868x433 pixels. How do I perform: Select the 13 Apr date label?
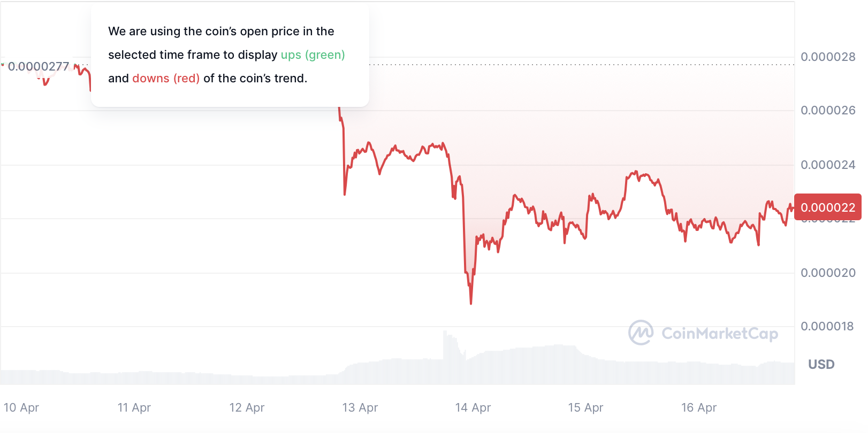click(360, 407)
